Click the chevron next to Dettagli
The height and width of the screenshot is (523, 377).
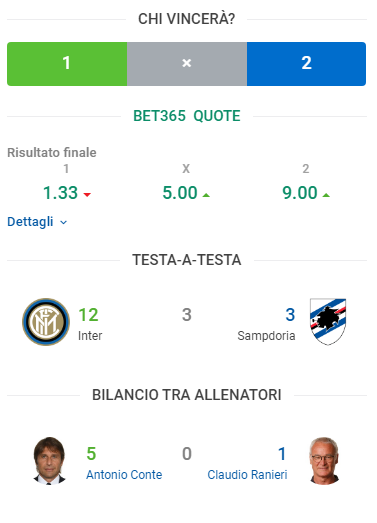coord(63,222)
